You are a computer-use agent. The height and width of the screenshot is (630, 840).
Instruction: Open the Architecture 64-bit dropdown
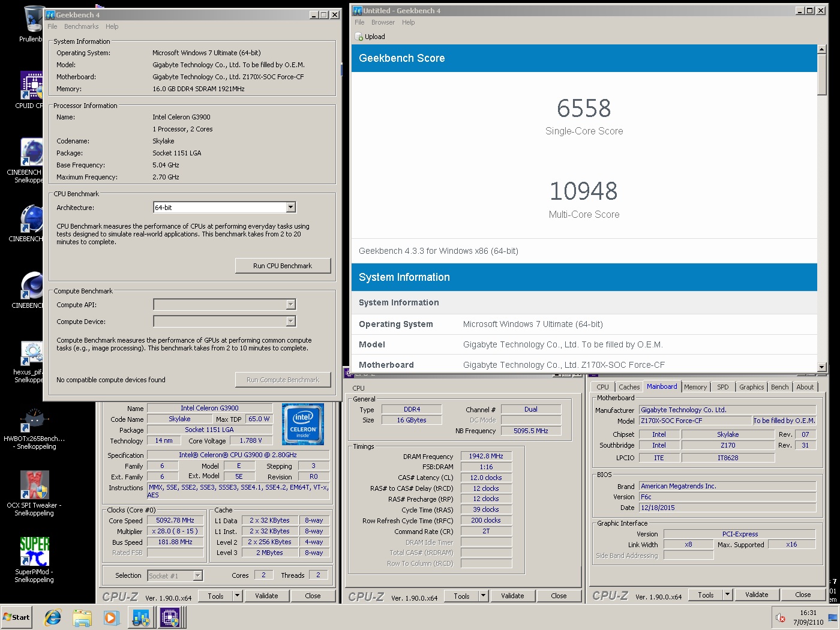[x=291, y=208]
